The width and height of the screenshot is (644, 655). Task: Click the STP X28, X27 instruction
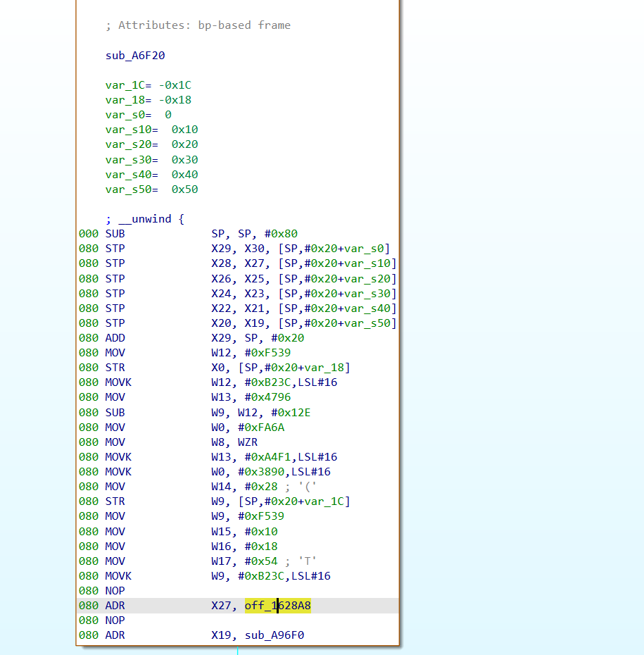point(251,263)
